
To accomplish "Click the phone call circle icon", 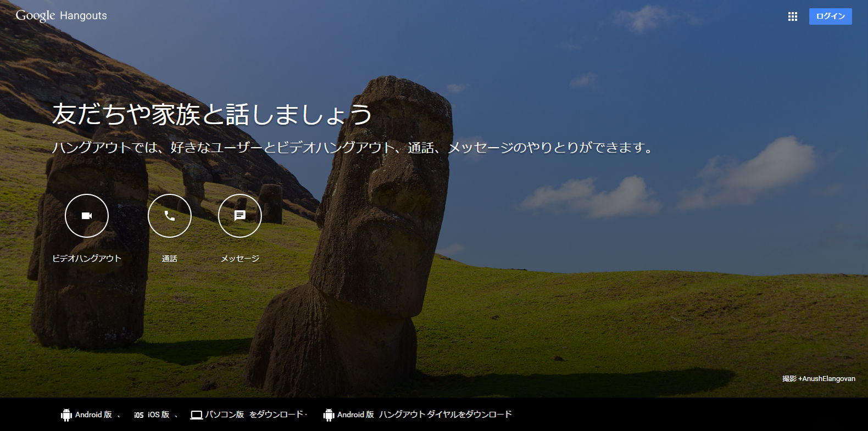I will (170, 216).
